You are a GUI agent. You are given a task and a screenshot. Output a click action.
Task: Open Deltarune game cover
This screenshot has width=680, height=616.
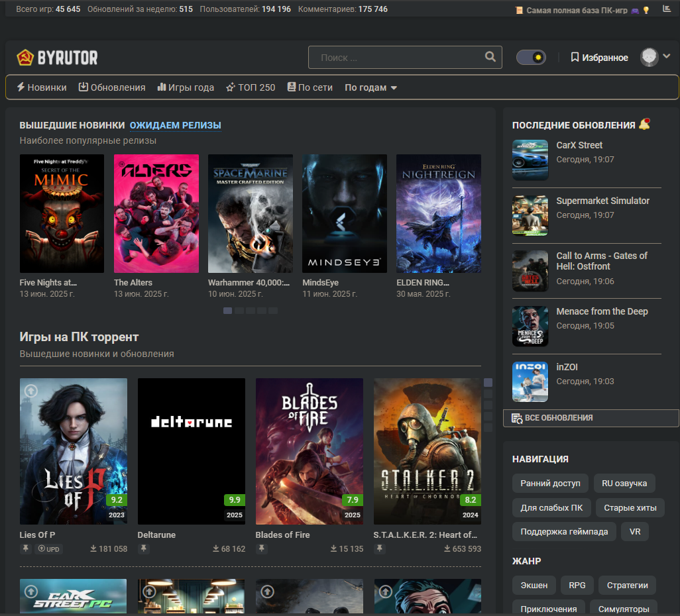click(192, 451)
